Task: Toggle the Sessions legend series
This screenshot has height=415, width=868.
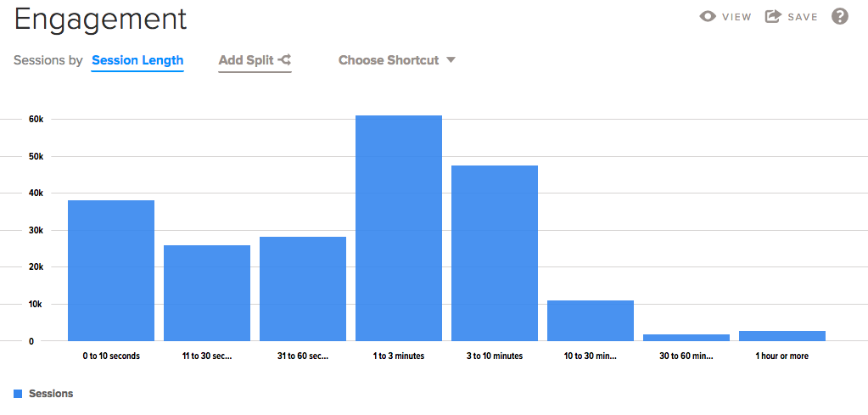Action: pos(51,394)
